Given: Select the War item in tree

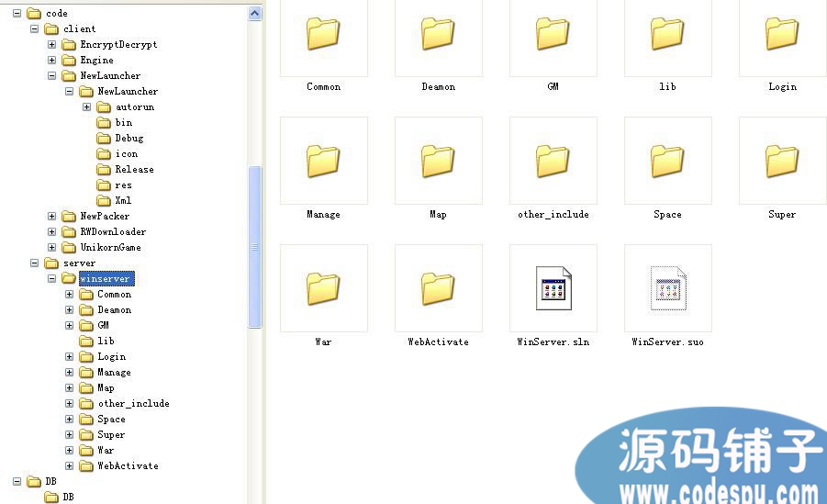Looking at the screenshot, I should [106, 450].
